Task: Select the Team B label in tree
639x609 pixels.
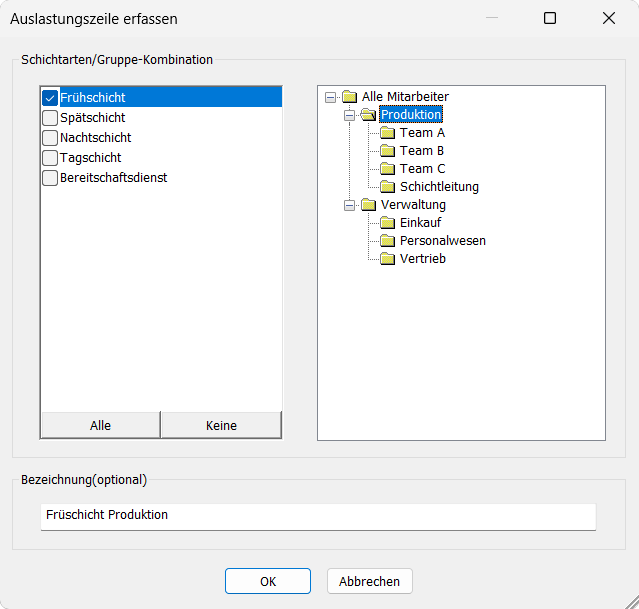Action: tap(422, 151)
